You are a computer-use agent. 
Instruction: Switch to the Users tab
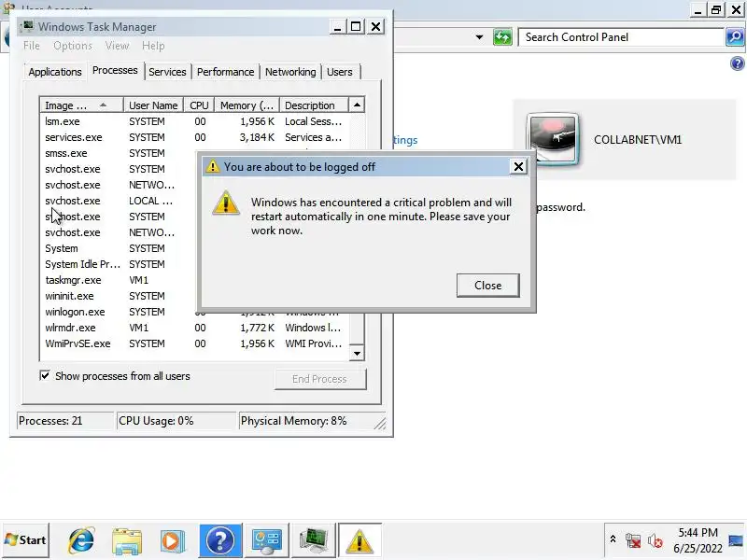(x=340, y=72)
